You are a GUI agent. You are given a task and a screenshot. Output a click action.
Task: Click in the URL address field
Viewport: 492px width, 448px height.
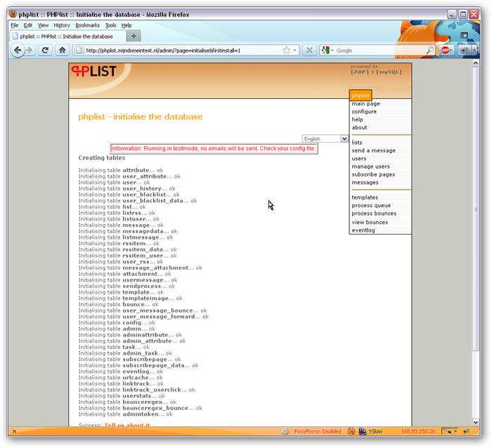pos(182,51)
